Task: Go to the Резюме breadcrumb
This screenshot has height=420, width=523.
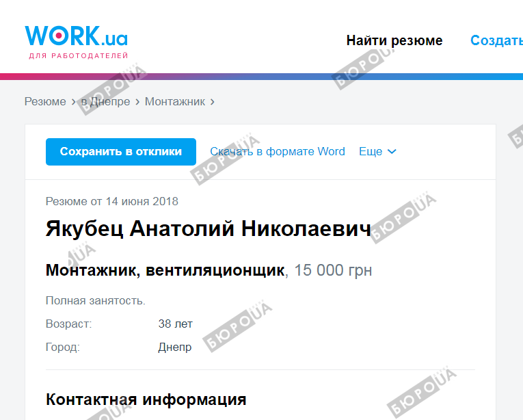Action: 45,101
